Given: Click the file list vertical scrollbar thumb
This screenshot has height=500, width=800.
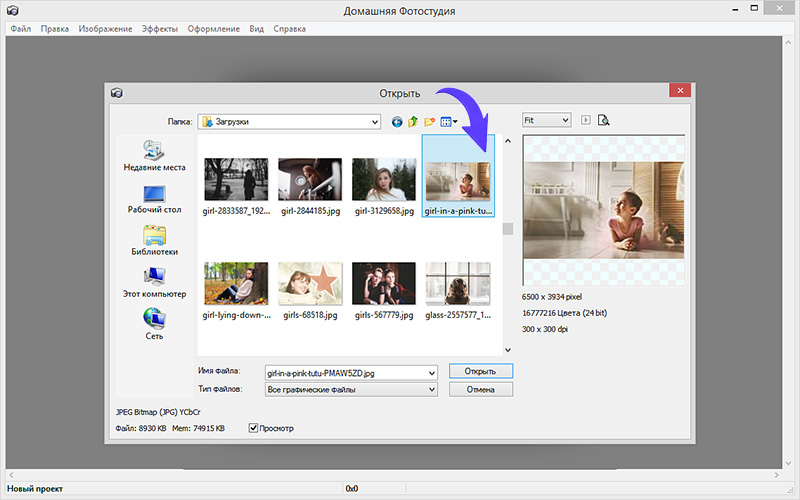Looking at the screenshot, I should [x=507, y=229].
